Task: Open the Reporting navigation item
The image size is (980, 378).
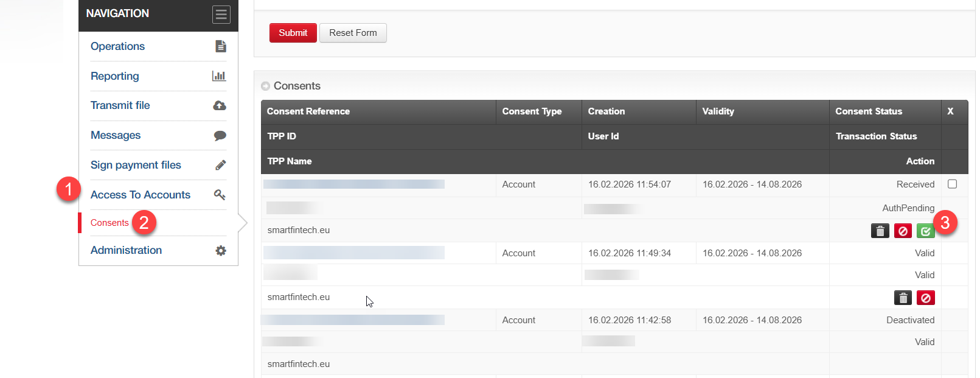Action: [115, 76]
